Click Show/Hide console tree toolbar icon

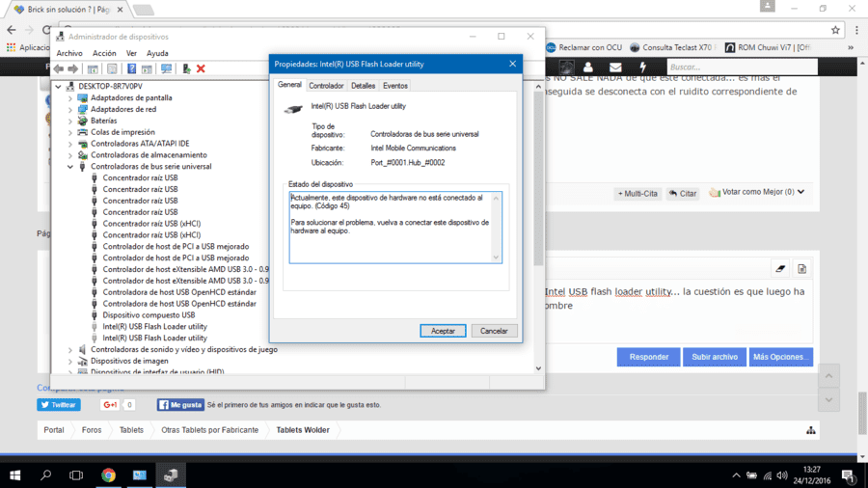tap(93, 68)
